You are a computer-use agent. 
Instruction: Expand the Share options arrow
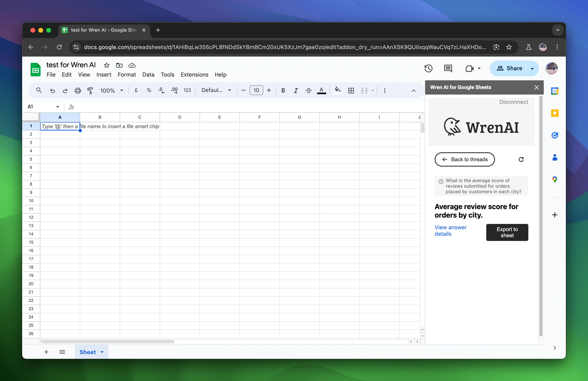[532, 68]
